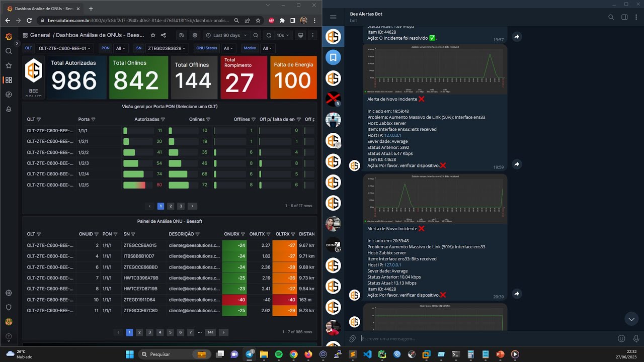
Task: Open the Zabbix graph image from 20:39 alert
Action: click(x=435, y=199)
